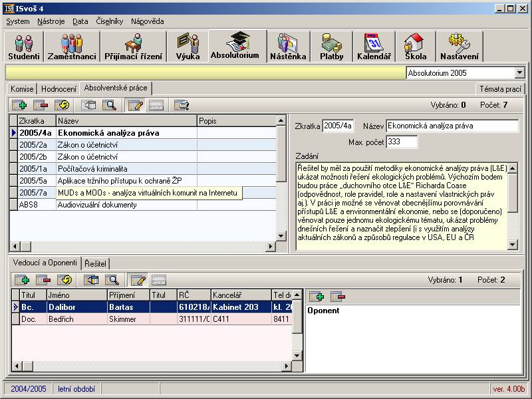
Task: Click the print icon in the thesis toolbar
Action: click(181, 104)
